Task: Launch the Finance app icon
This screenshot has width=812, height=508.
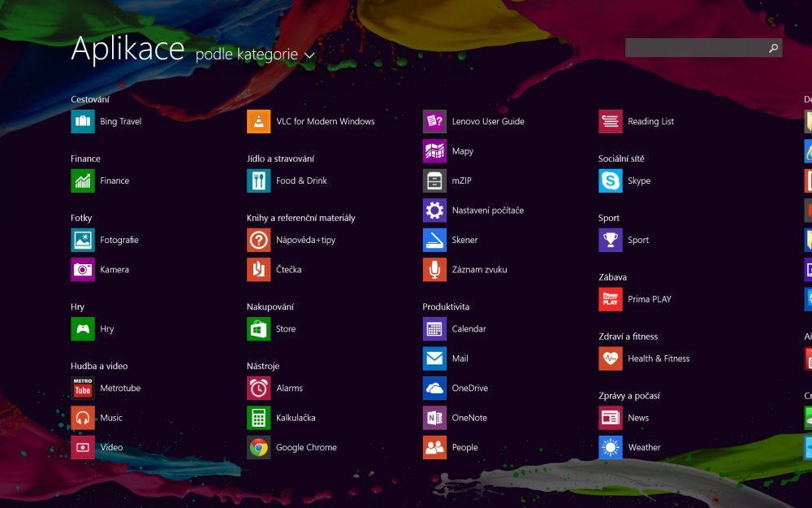Action: pos(83,180)
